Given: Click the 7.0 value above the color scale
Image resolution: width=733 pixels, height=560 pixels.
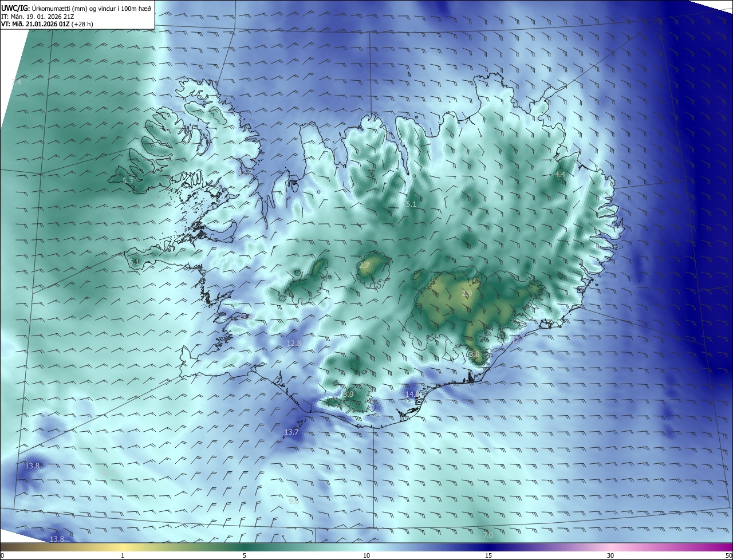Looking at the screenshot, I should [x=488, y=535].
